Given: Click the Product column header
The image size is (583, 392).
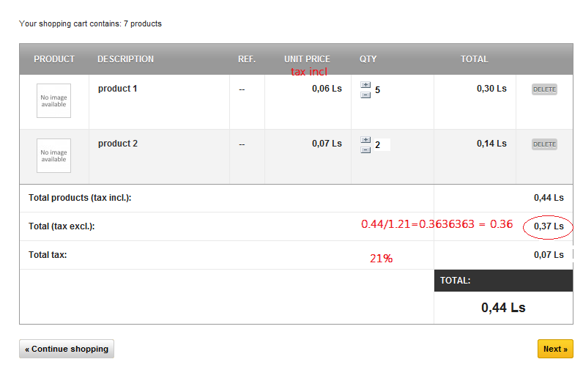Looking at the screenshot, I should [54, 59].
